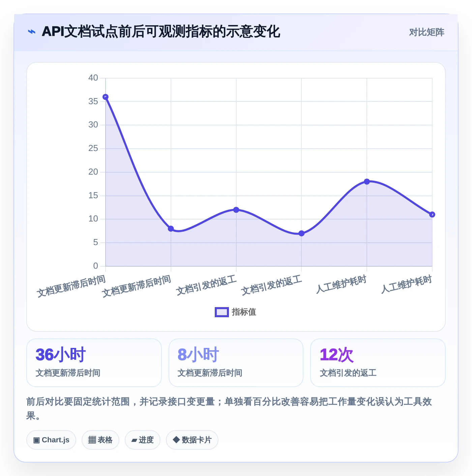Image resolution: width=472 pixels, height=476 pixels.
Task: Select the chart data point at value 8
Action: 171,229
